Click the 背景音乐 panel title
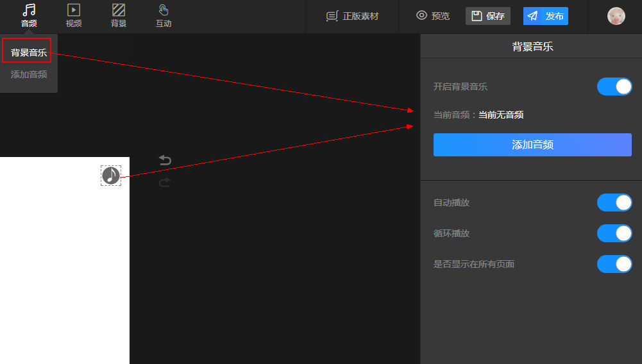 click(532, 47)
